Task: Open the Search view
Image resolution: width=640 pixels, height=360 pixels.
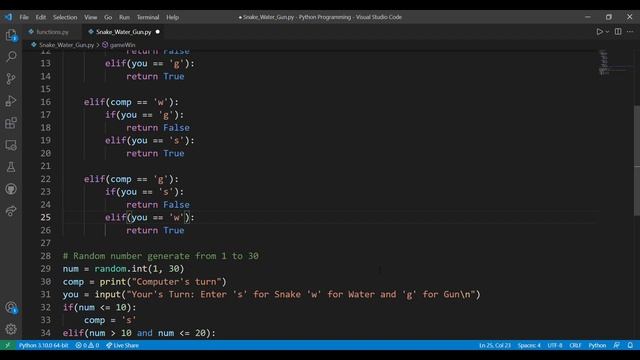Action: tap(11, 56)
